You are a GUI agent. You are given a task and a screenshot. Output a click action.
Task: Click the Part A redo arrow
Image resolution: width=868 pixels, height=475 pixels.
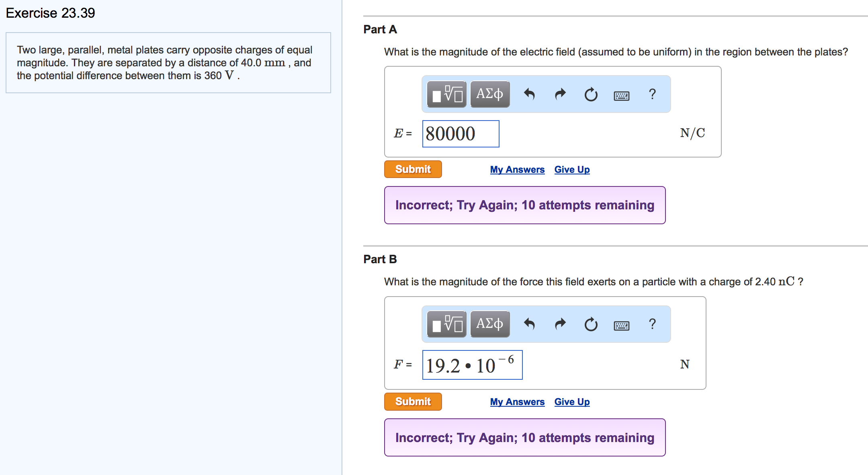click(x=560, y=94)
